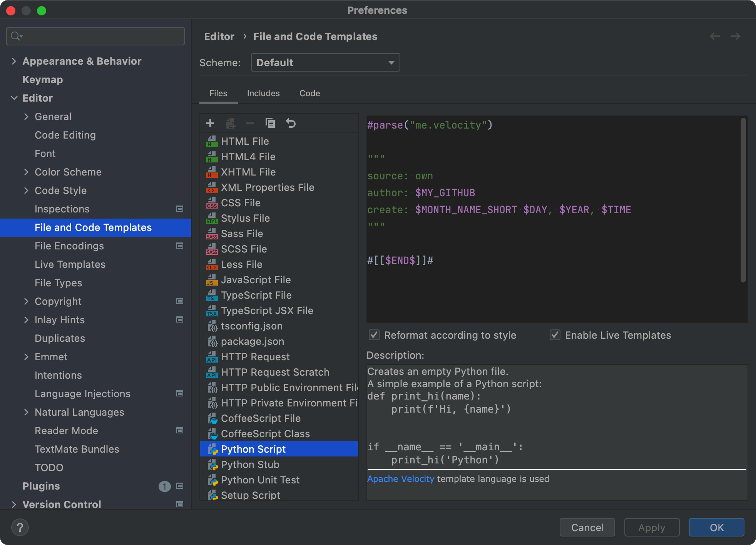Click the Copy Template icon
The height and width of the screenshot is (545, 756).
click(270, 123)
